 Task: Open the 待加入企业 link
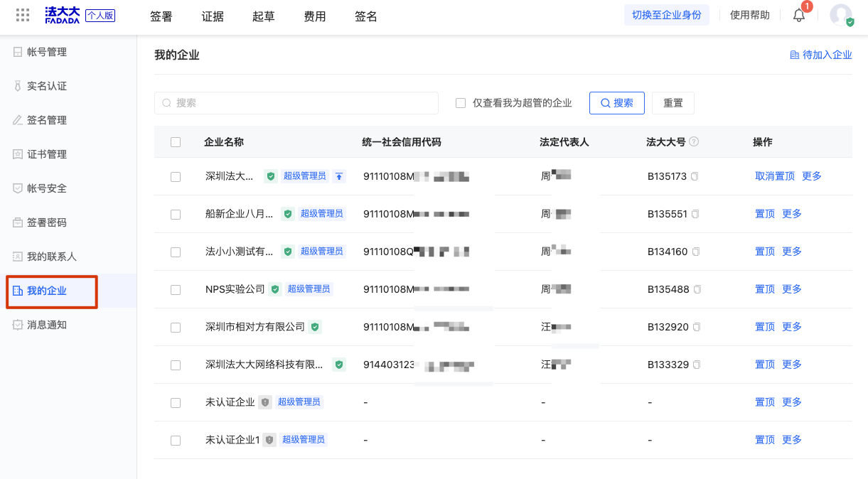(821, 55)
